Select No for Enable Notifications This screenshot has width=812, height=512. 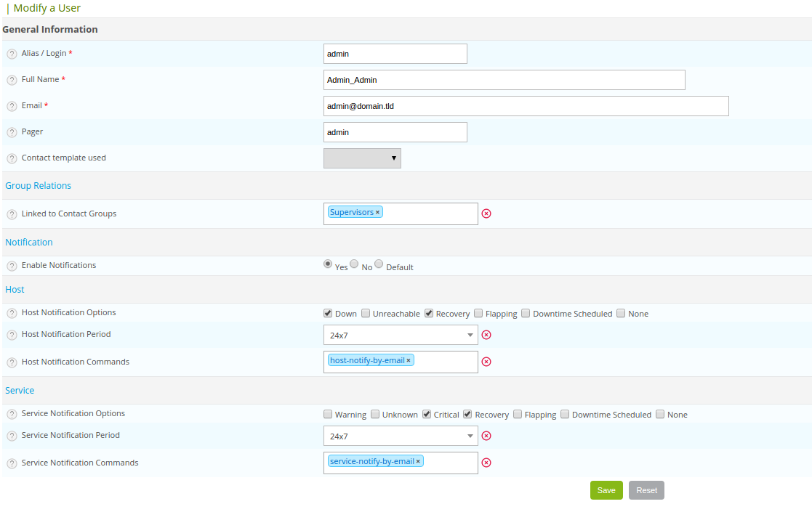click(354, 265)
